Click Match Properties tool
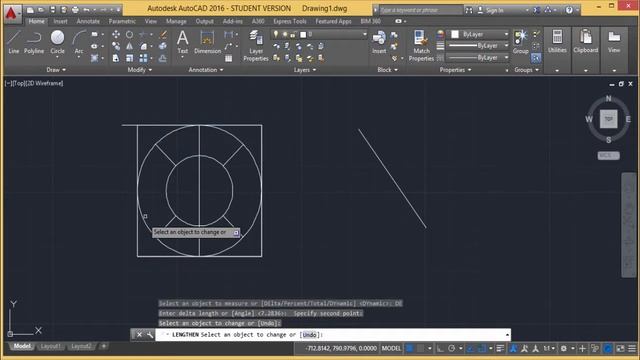 (421, 46)
